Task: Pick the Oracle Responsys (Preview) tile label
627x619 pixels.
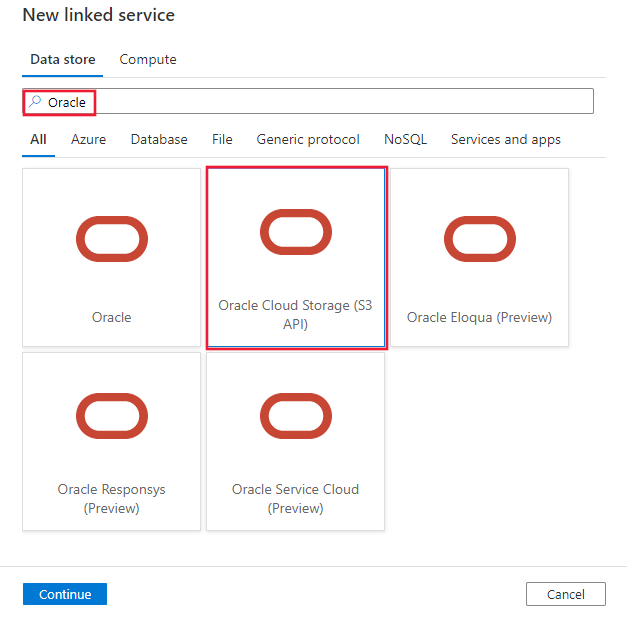Action: [x=112, y=498]
